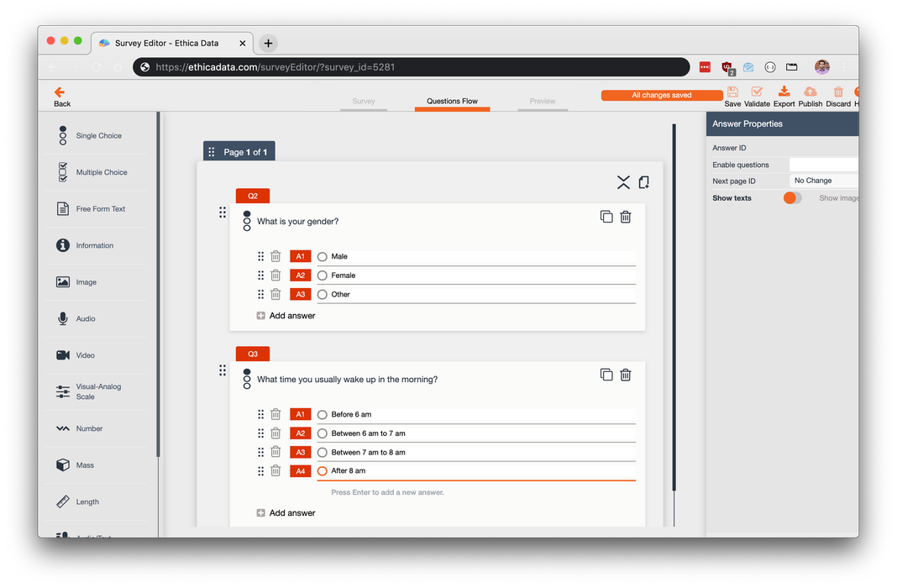
Task: Click the Export icon
Action: pos(784,93)
